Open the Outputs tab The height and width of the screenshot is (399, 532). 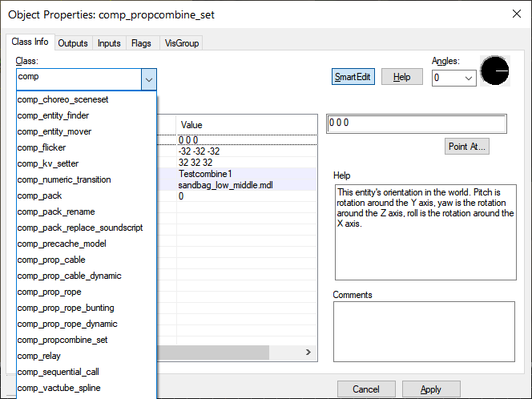coord(73,43)
